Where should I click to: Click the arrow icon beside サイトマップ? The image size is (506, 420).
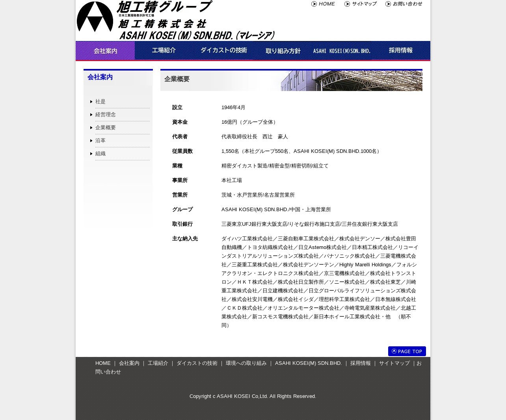[347, 4]
